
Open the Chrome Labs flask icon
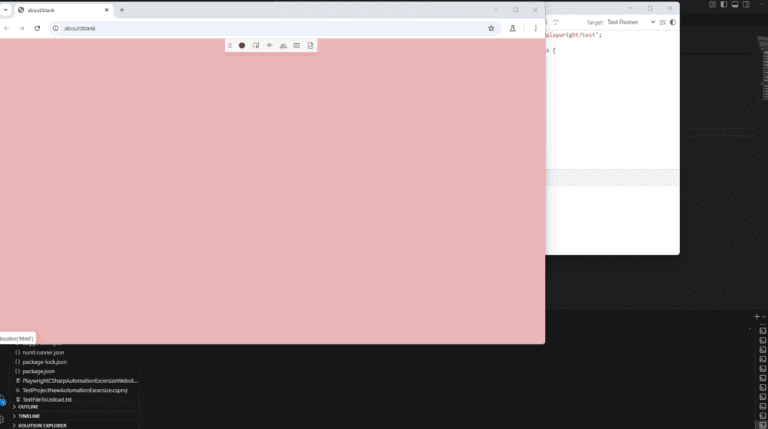pyautogui.click(x=513, y=28)
